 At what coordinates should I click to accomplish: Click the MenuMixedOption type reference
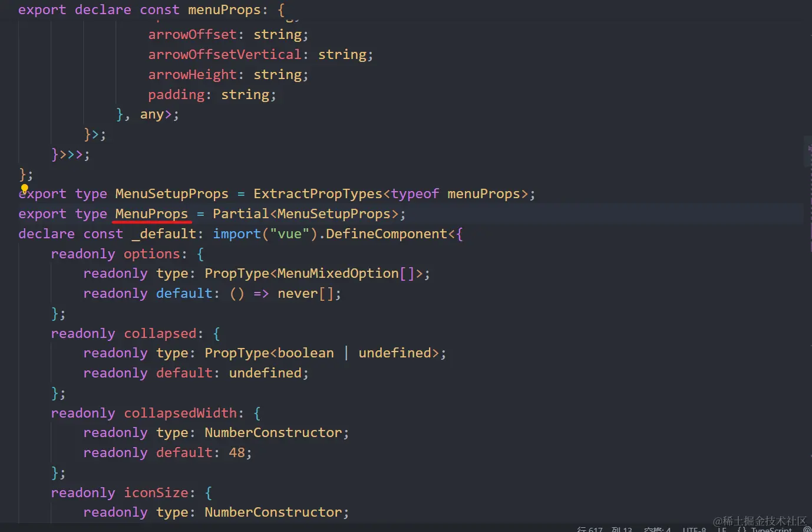point(338,273)
